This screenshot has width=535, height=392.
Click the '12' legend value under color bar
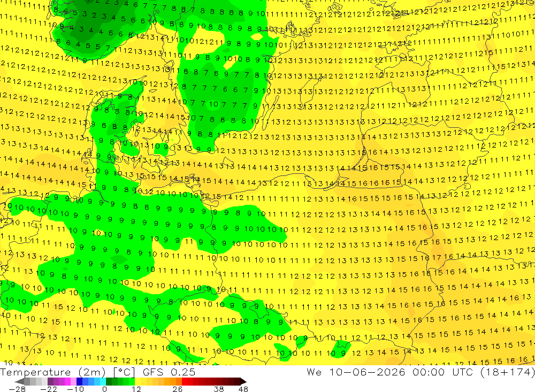point(136,389)
